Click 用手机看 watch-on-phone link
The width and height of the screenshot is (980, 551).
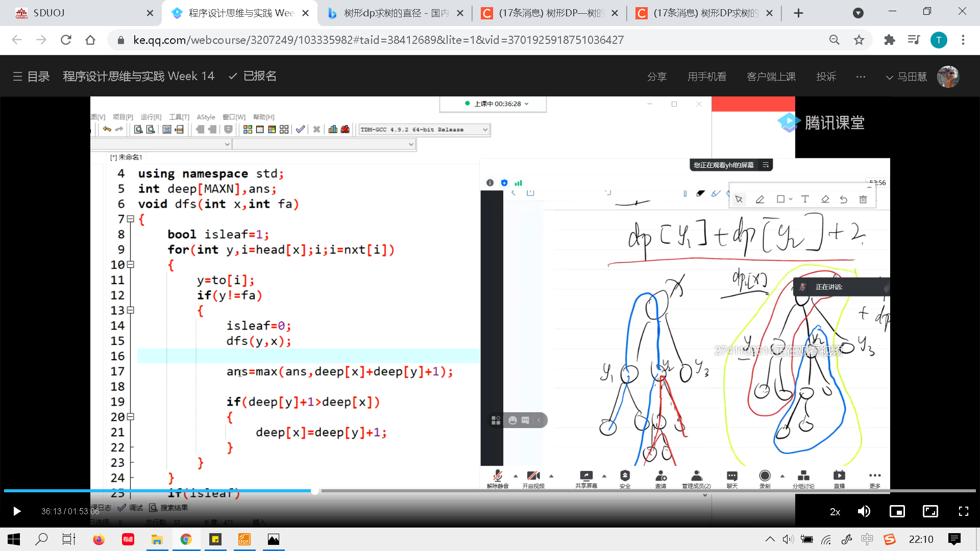(x=706, y=77)
